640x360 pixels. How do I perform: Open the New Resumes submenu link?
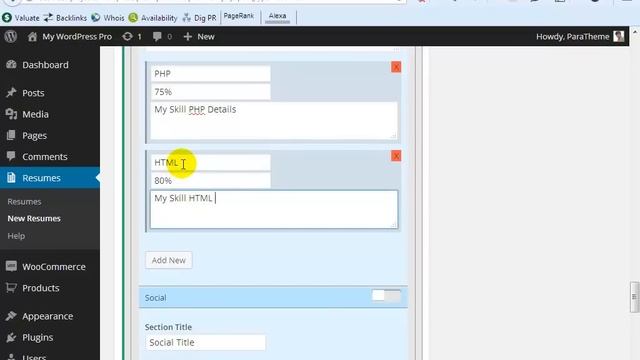[x=34, y=218]
